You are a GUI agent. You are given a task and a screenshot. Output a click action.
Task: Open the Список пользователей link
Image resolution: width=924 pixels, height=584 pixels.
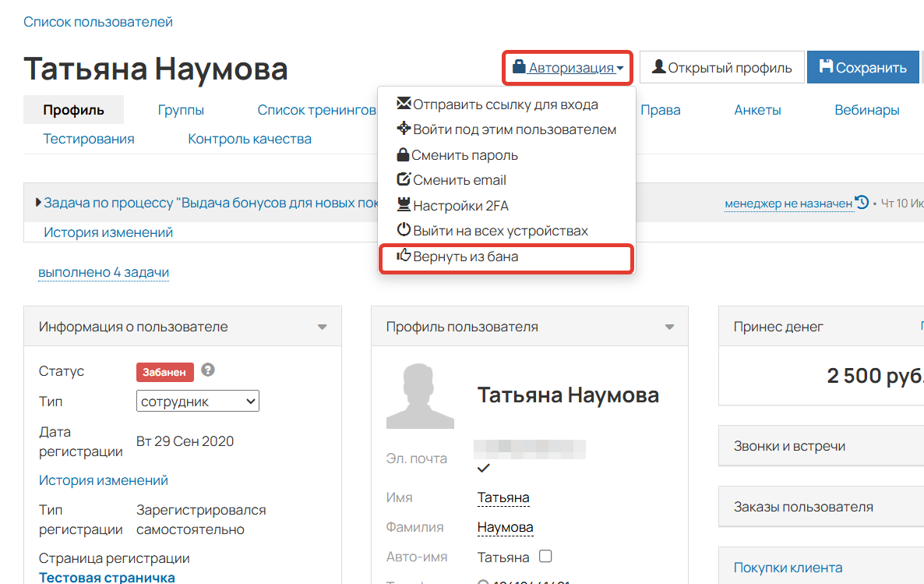pos(97,23)
